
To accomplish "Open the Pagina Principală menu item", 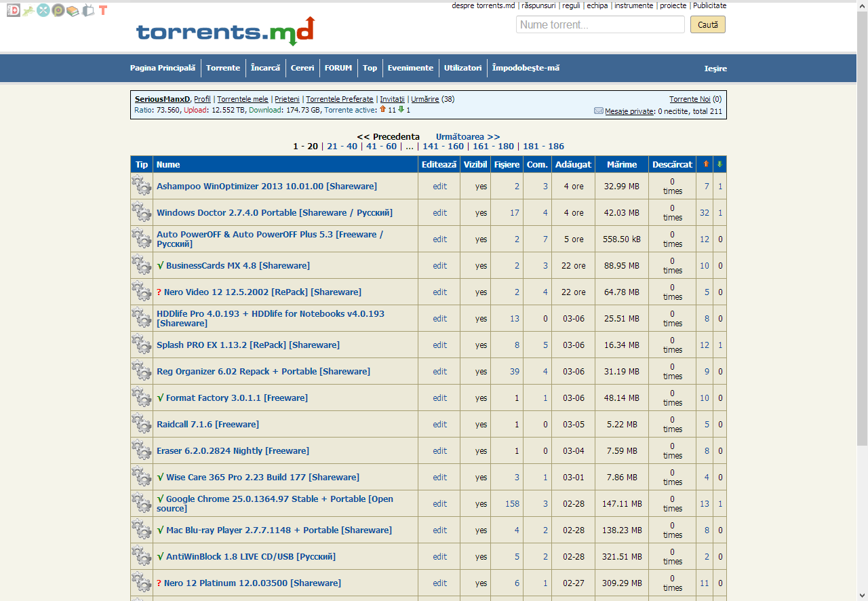I will point(163,68).
